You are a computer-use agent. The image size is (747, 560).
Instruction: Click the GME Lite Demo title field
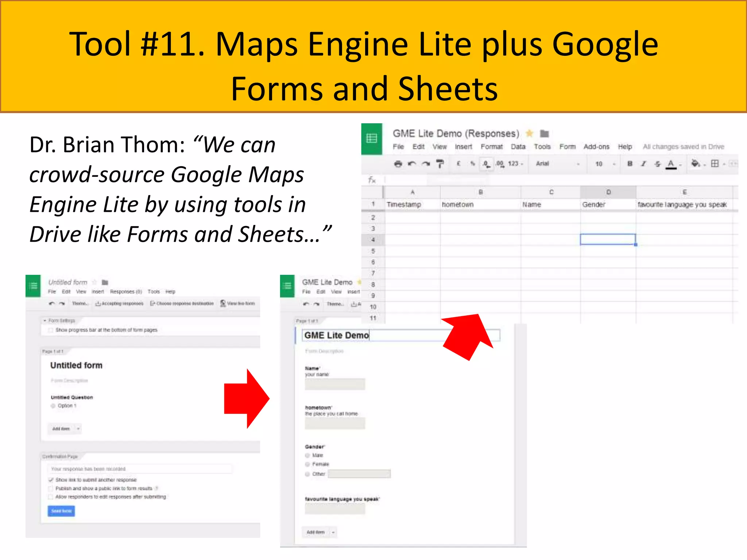coord(401,335)
